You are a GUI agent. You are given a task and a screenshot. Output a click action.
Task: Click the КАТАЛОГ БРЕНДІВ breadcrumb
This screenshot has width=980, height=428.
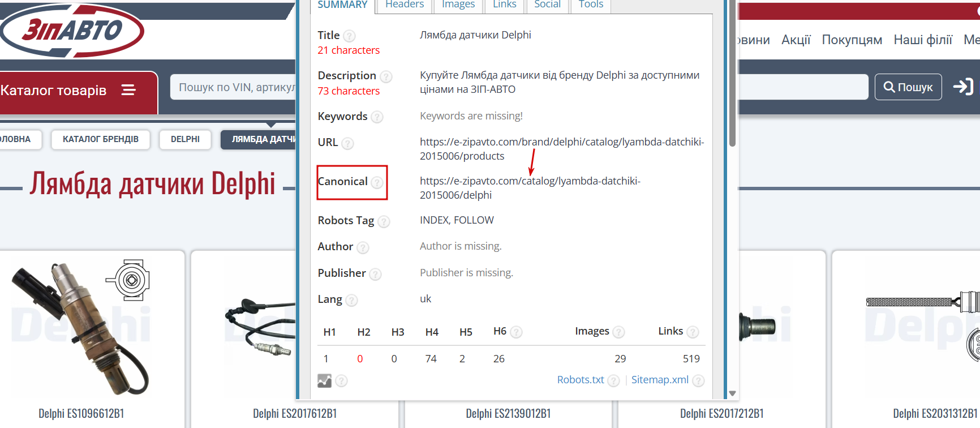click(101, 139)
